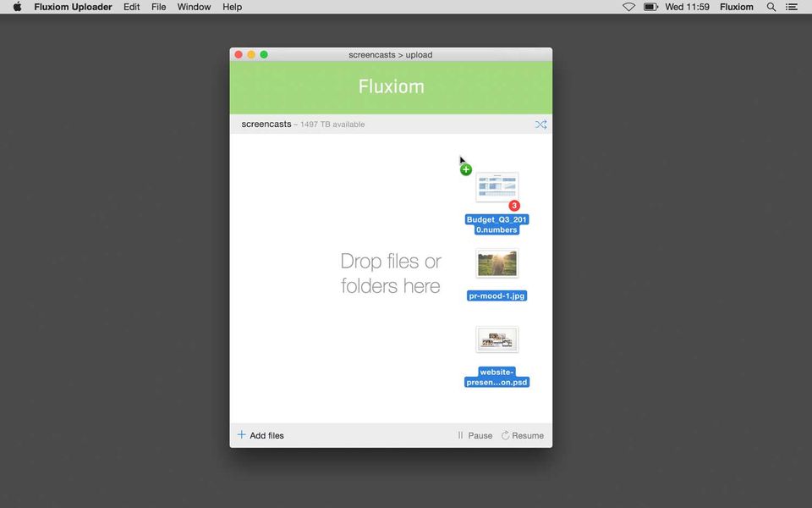Click the 1497 TB available text

tap(332, 124)
